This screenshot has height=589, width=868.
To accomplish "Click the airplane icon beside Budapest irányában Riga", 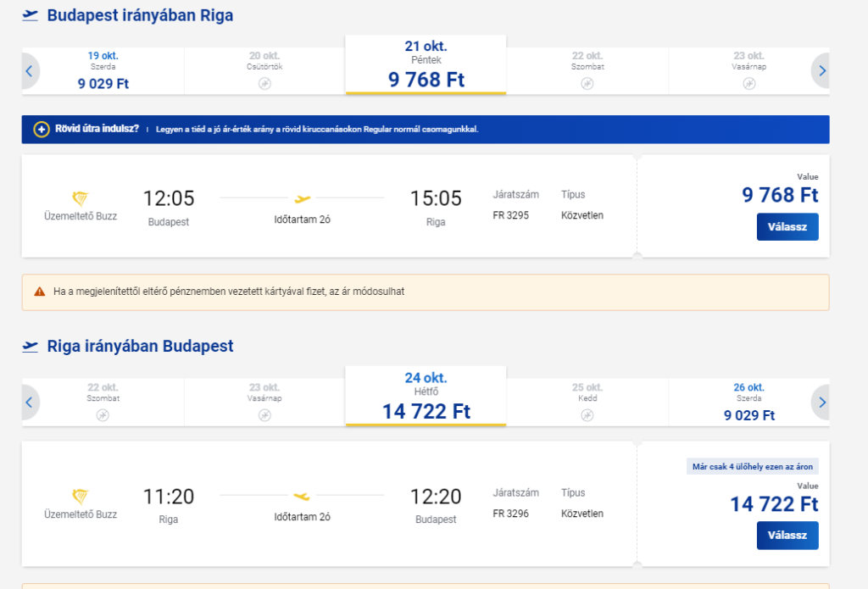I will point(30,15).
